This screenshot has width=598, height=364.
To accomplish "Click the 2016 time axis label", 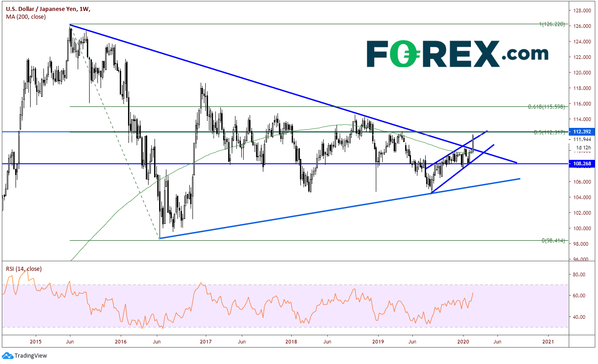I will 121,341.
